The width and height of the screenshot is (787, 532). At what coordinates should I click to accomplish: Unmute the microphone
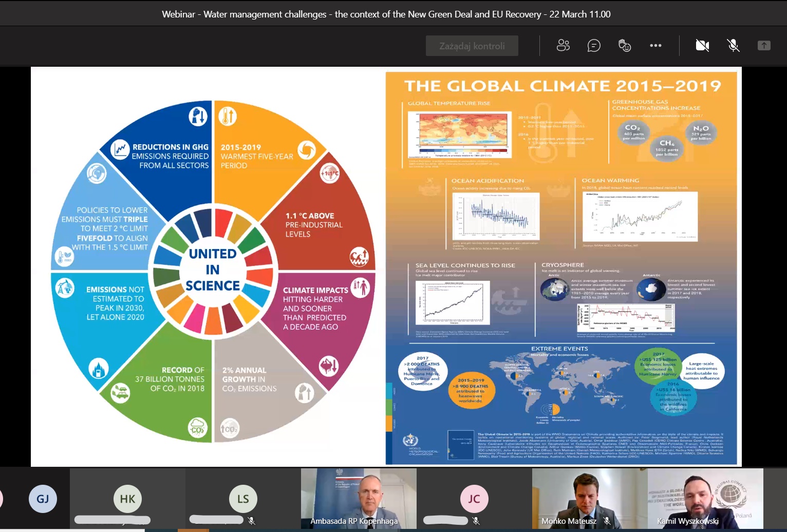[x=734, y=46]
